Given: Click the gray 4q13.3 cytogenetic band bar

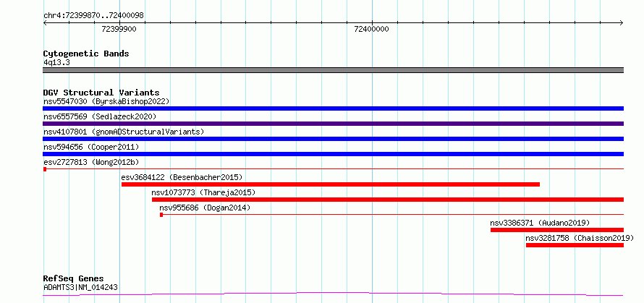Looking at the screenshot, I should 333,70.
